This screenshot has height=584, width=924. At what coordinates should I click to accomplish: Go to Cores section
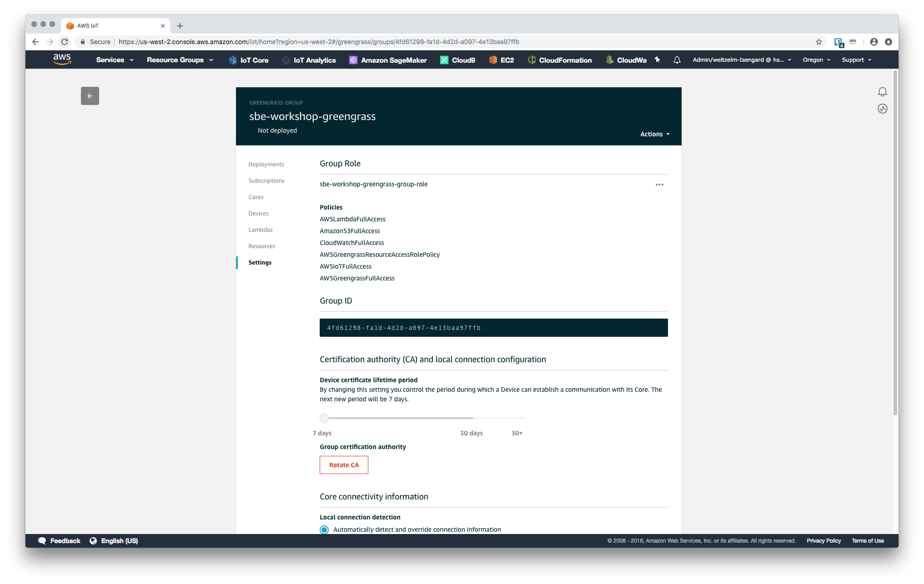pos(256,197)
